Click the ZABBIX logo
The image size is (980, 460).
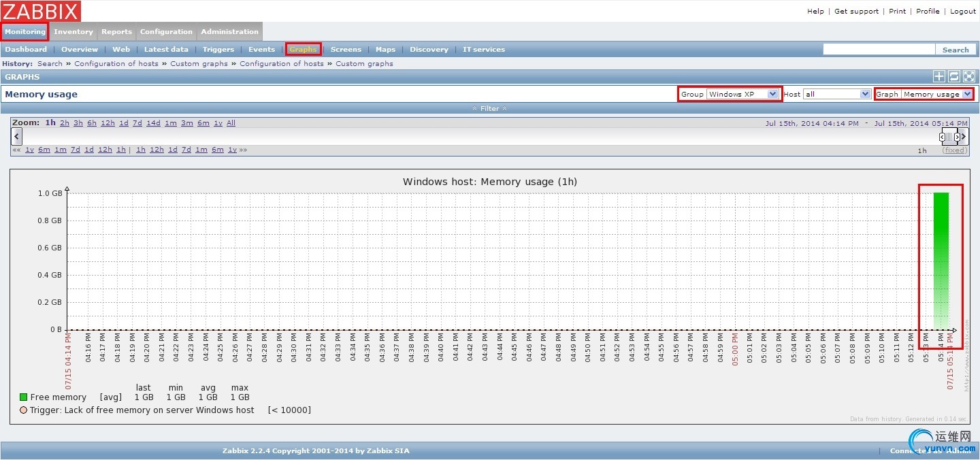pos(41,11)
